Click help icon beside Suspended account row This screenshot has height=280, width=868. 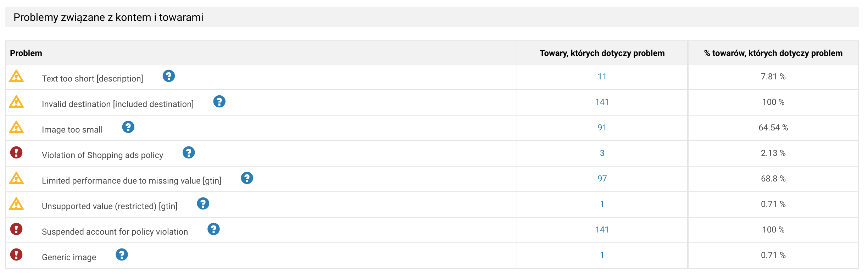click(x=213, y=229)
